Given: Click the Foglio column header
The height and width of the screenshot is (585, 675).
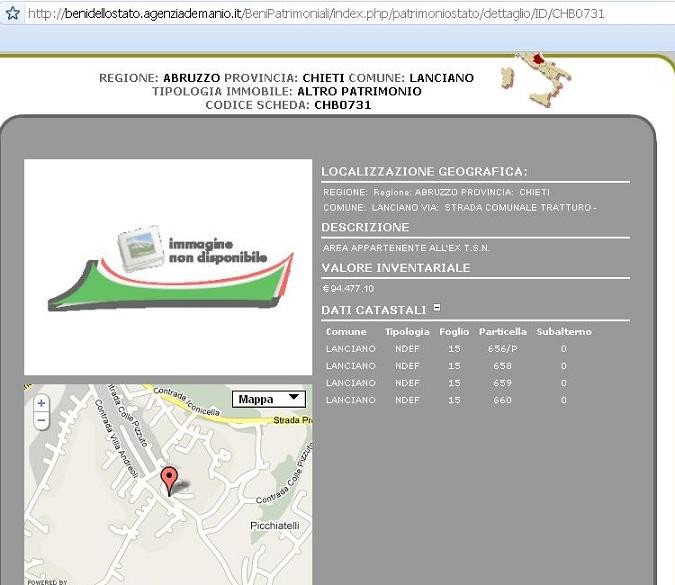Looking at the screenshot, I should [454, 331].
